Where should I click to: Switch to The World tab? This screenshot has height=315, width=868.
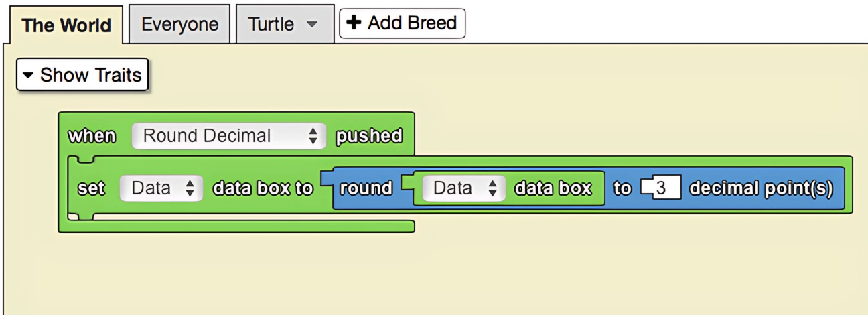[x=66, y=25]
